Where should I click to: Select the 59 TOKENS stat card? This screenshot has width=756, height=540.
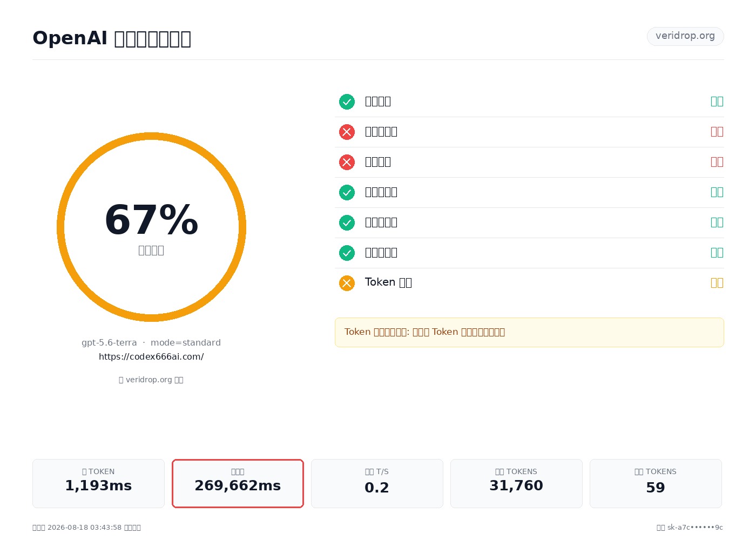coord(656,483)
